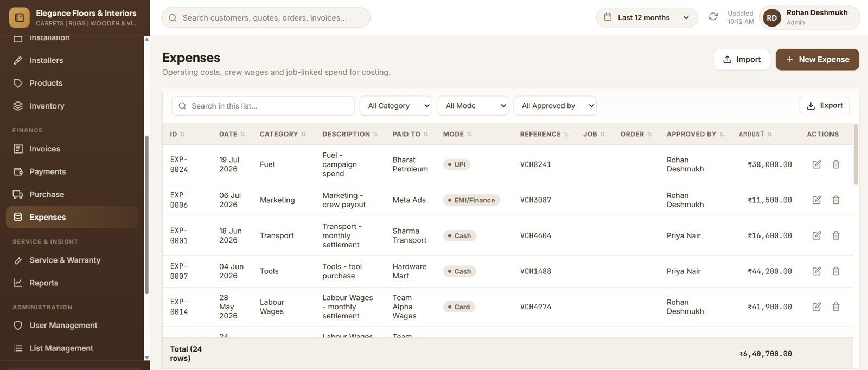Sort by Mode column icon
This screenshot has width=868, height=370.
[469, 134]
